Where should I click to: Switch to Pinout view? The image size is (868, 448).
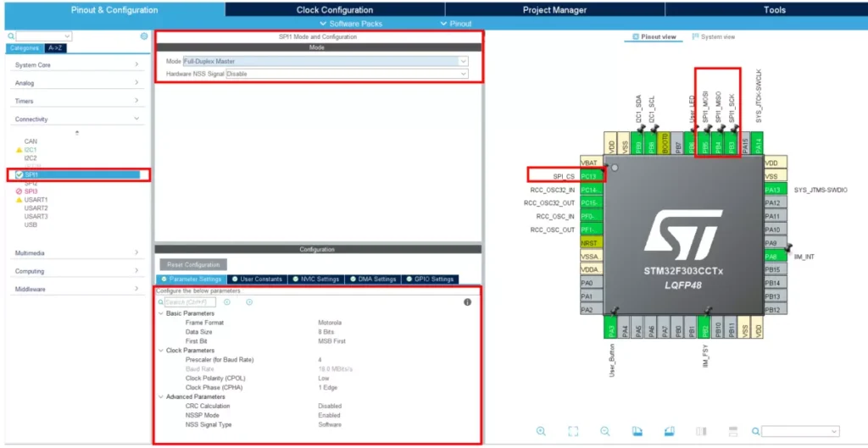[x=654, y=37]
